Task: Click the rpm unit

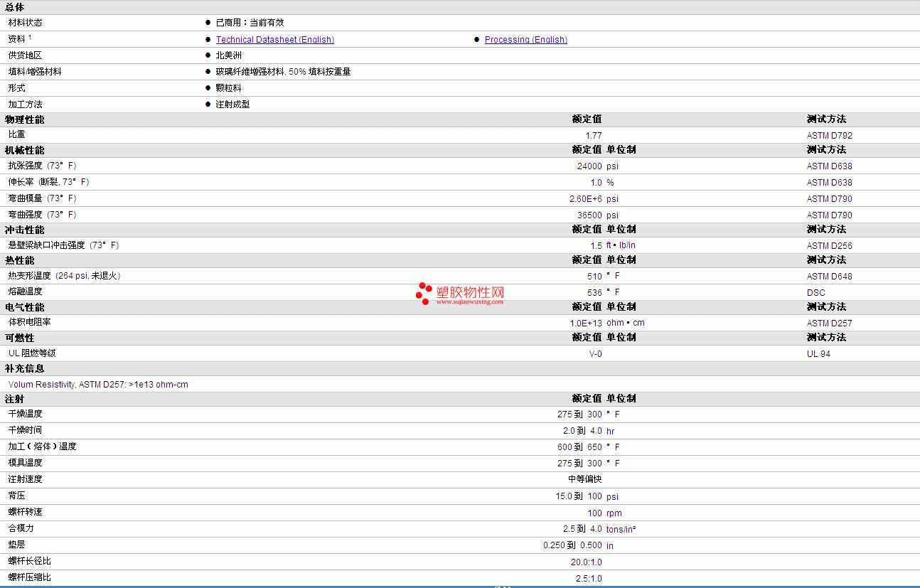Action: click(x=614, y=513)
